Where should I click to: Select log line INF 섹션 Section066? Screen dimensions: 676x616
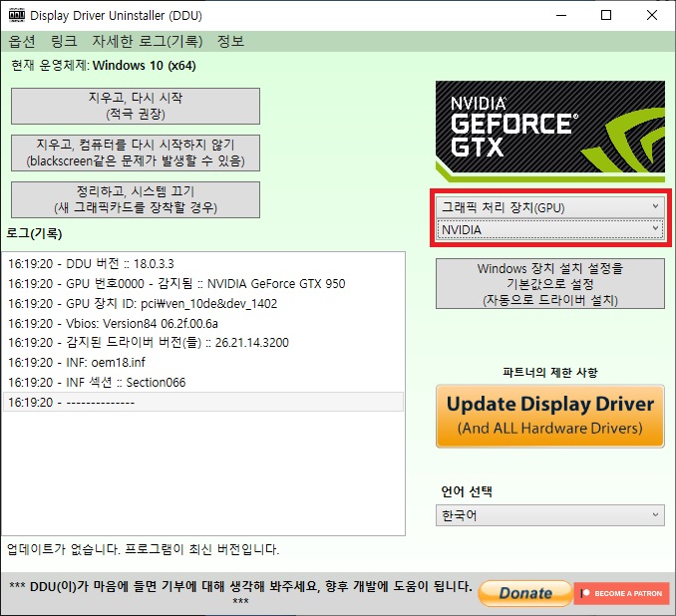[x=203, y=383]
